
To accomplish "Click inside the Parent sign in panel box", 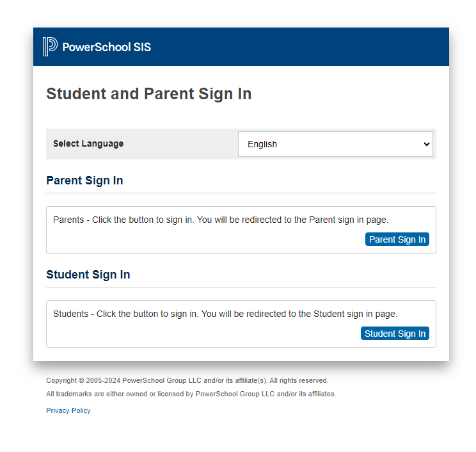I will click(x=192, y=239).
